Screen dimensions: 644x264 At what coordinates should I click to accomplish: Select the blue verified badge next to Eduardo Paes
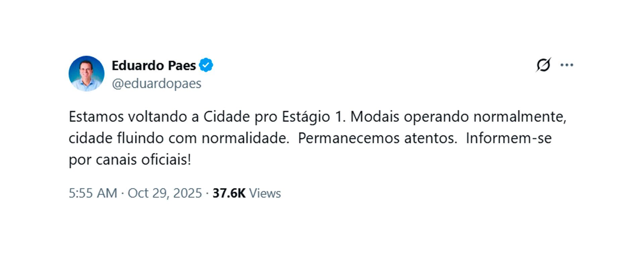207,65
